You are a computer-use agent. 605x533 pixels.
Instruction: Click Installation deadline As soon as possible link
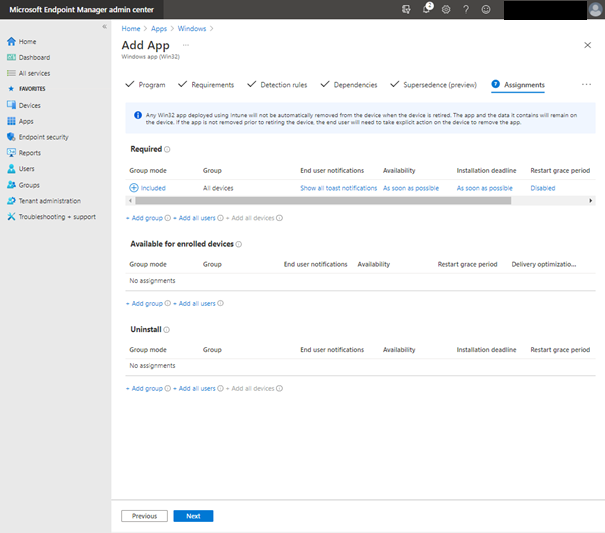484,188
